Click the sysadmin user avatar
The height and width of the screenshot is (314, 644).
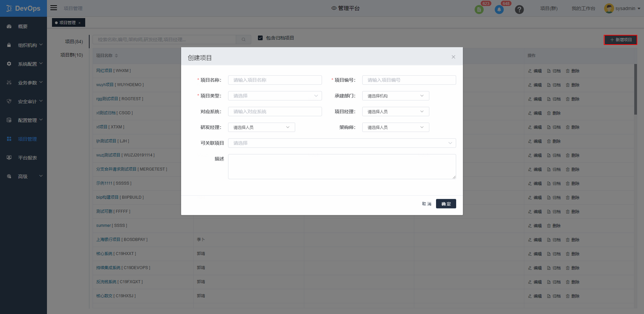609,8
